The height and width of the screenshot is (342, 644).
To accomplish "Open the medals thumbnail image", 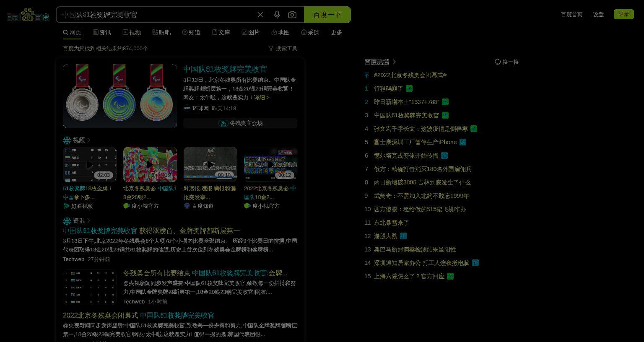I will coord(120,96).
